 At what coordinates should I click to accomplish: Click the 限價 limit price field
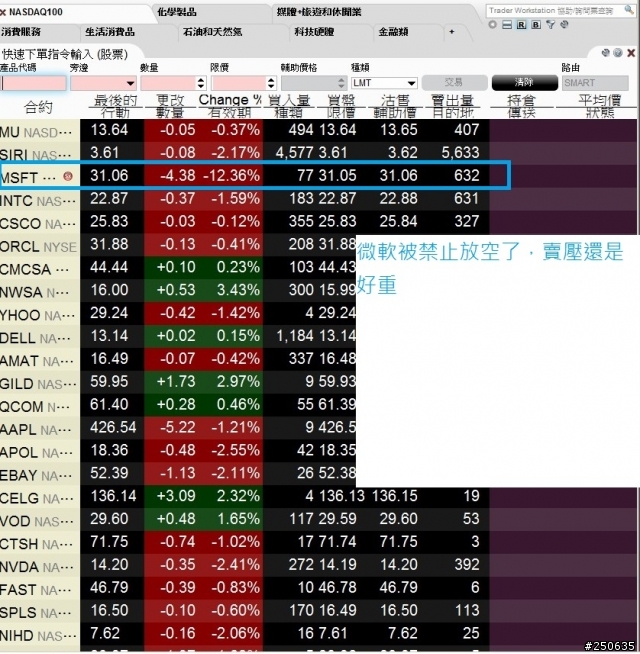239,83
